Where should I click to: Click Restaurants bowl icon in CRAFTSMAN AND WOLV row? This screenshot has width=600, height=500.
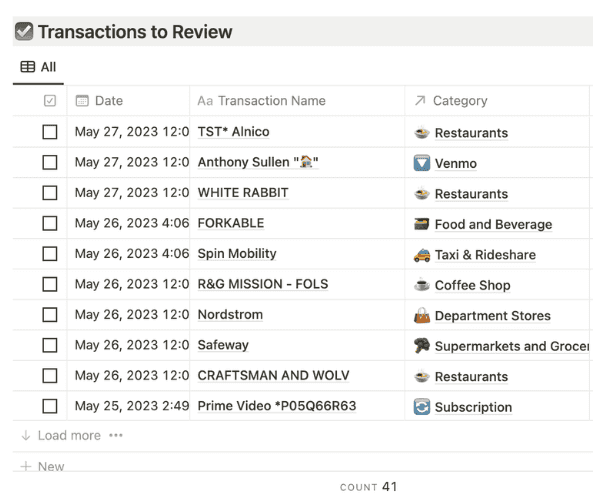pos(422,376)
